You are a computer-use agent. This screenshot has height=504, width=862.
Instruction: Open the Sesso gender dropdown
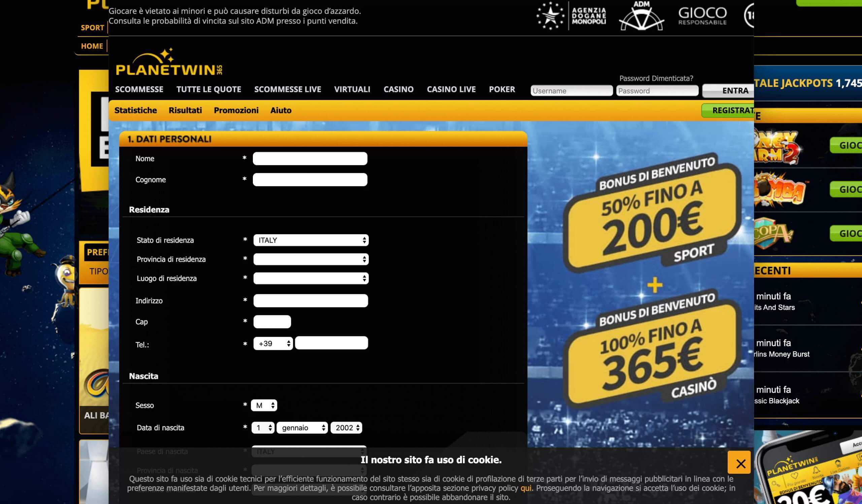click(x=264, y=406)
